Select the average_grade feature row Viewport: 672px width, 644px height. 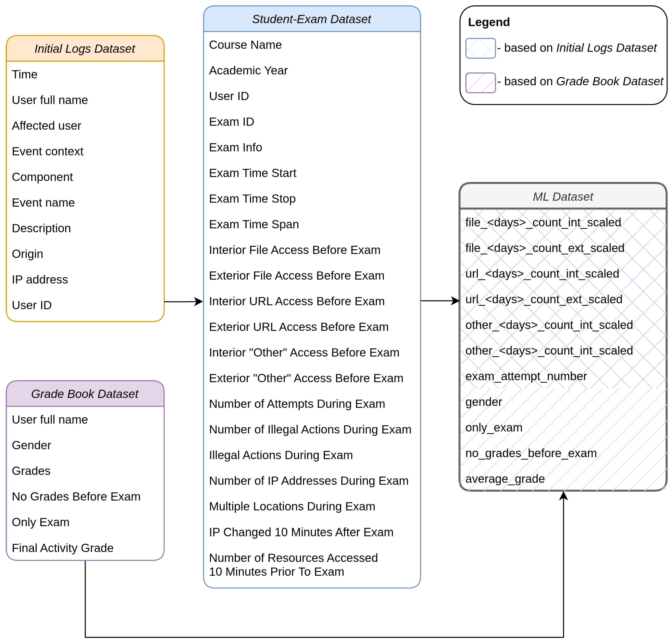click(505, 479)
